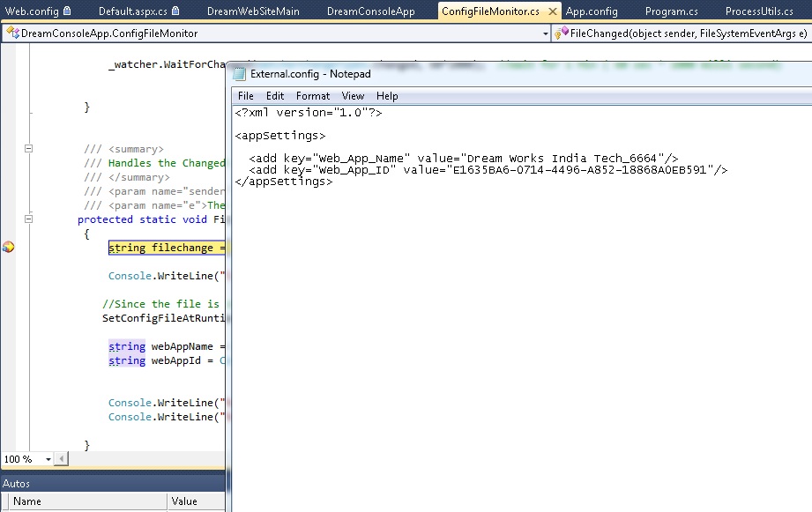Click the class icon beside DreamConsoleApp.ConfigFileMonitor
This screenshot has width=812, height=512.
pyautogui.click(x=12, y=33)
